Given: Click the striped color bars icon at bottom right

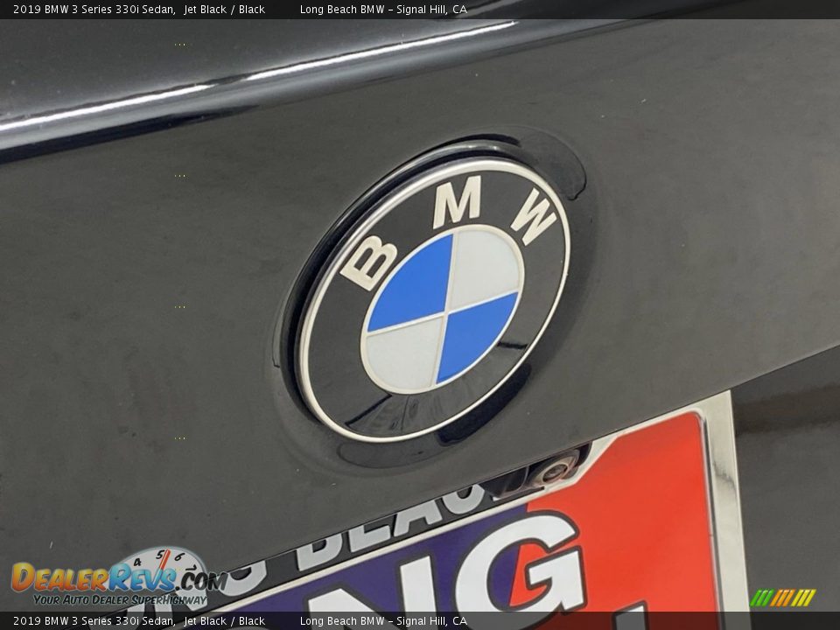Looking at the screenshot, I should 782,598.
